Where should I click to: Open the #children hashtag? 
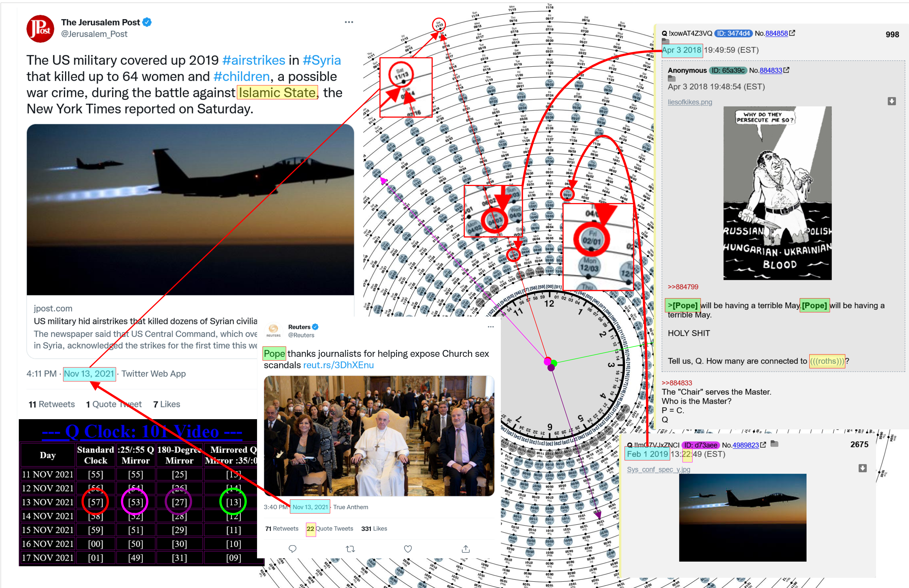(x=242, y=77)
